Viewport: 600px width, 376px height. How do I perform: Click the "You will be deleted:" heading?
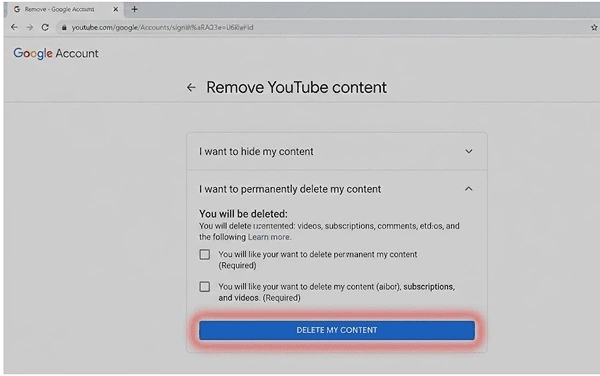243,214
